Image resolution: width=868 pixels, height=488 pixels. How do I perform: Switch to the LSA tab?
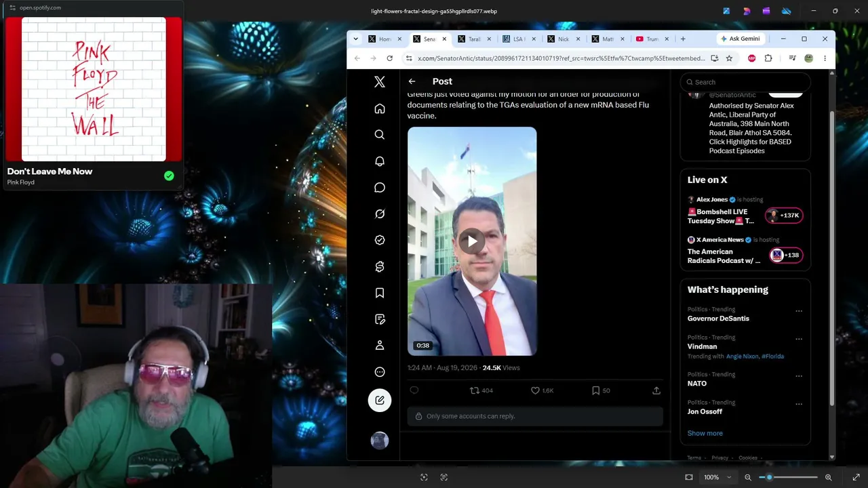pos(519,39)
